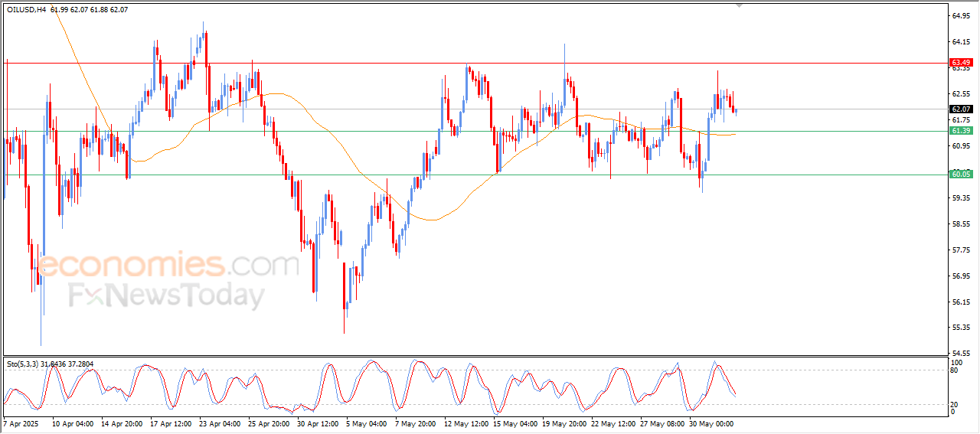The height and width of the screenshot is (434, 980).
Task: Click the 30 May 00:00 time label
Action: coord(712,423)
